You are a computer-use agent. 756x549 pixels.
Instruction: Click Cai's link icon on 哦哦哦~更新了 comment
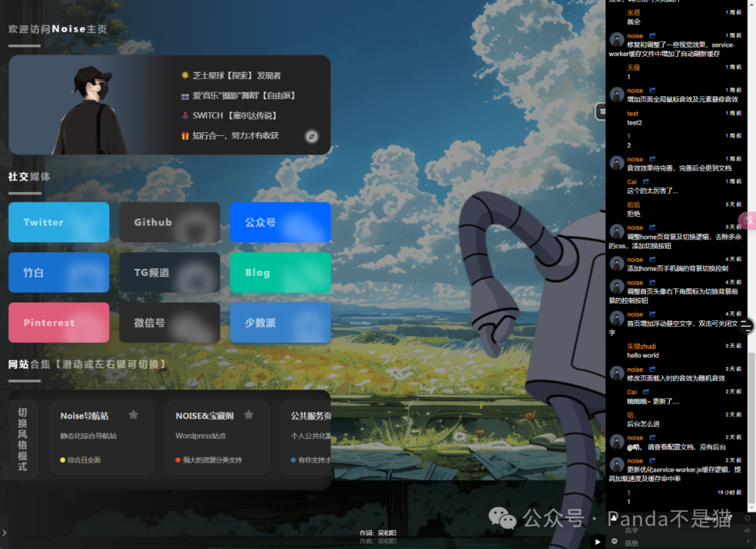point(646,391)
